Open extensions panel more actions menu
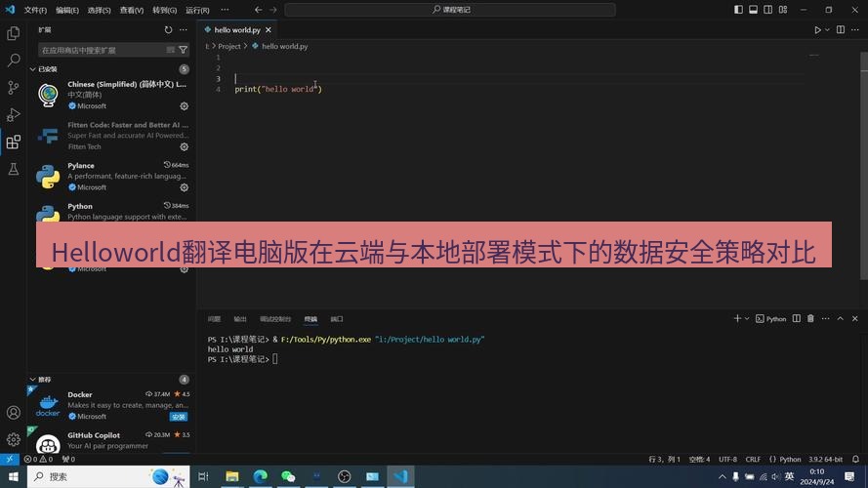 [184, 30]
